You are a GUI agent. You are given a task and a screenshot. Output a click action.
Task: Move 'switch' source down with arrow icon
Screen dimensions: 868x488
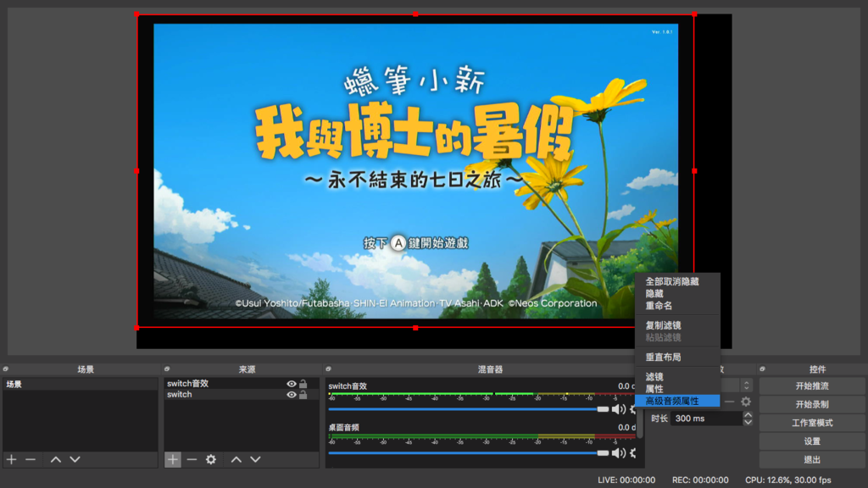pyautogui.click(x=255, y=459)
